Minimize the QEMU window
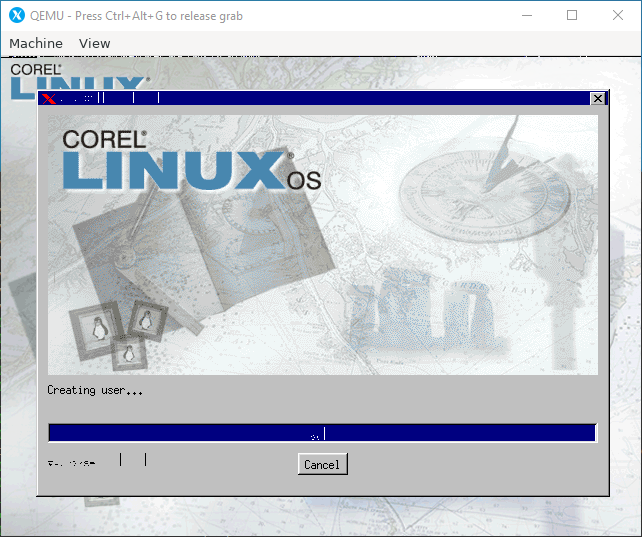The height and width of the screenshot is (537, 642). 527,16
